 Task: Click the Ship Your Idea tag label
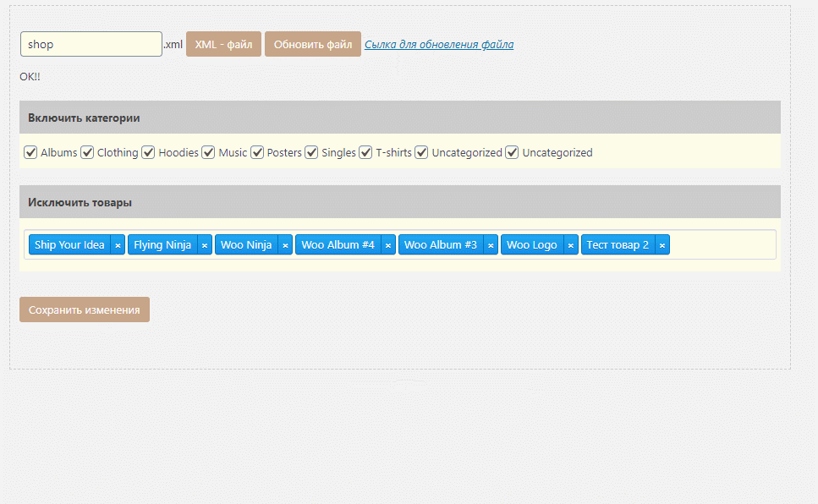click(x=69, y=244)
